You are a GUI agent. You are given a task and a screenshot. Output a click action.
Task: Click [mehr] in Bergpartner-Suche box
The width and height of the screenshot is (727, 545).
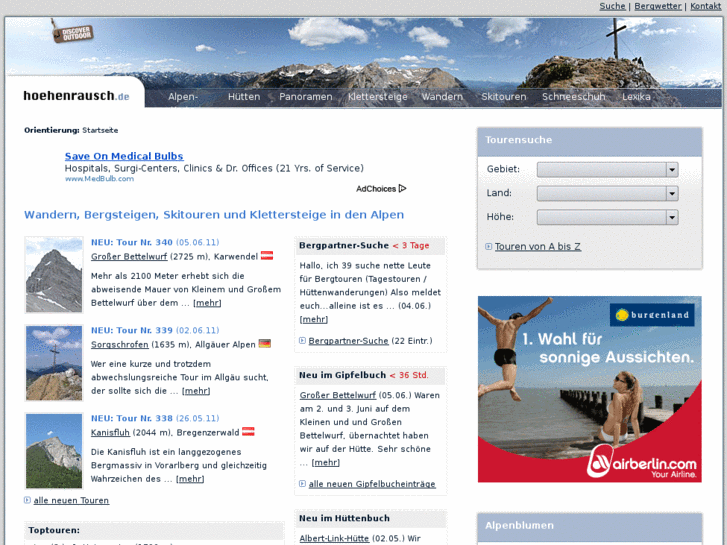(314, 320)
